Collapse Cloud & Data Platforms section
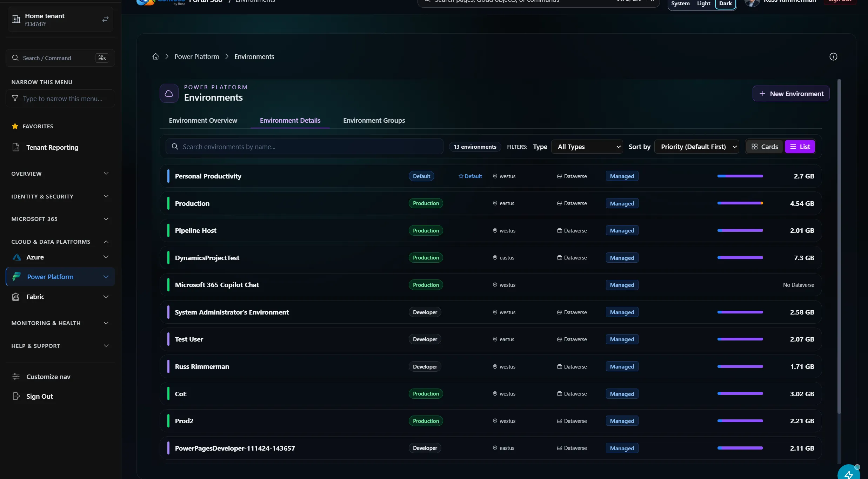This screenshot has height=479, width=868. (x=60, y=242)
